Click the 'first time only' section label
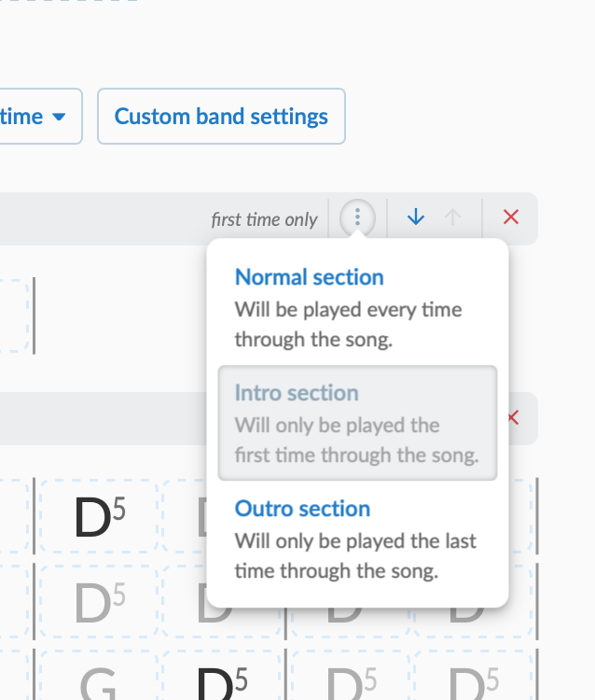 [x=264, y=219]
